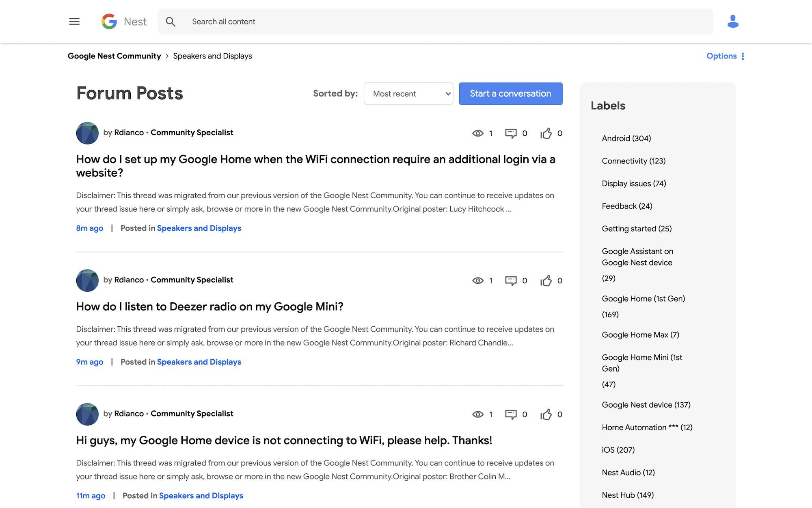
Task: Open the Nest Hub label
Action: tap(628, 495)
